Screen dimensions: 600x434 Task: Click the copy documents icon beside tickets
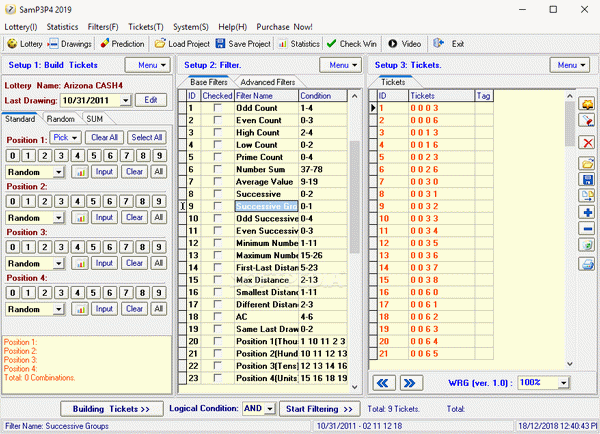pos(587,196)
